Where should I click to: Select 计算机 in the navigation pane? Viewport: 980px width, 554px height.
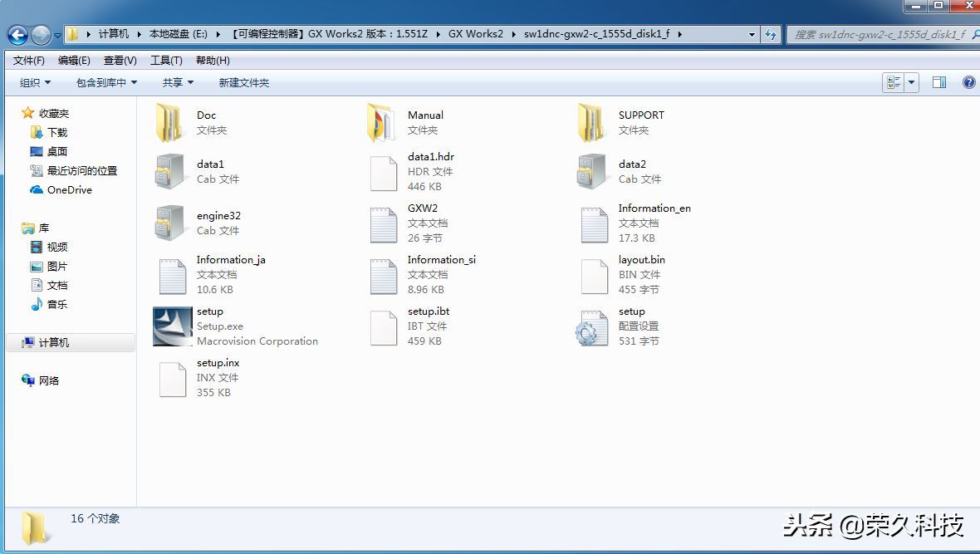tap(54, 342)
